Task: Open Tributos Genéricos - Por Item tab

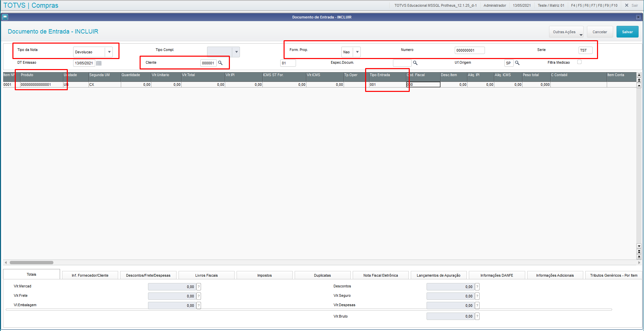Action: 613,275
